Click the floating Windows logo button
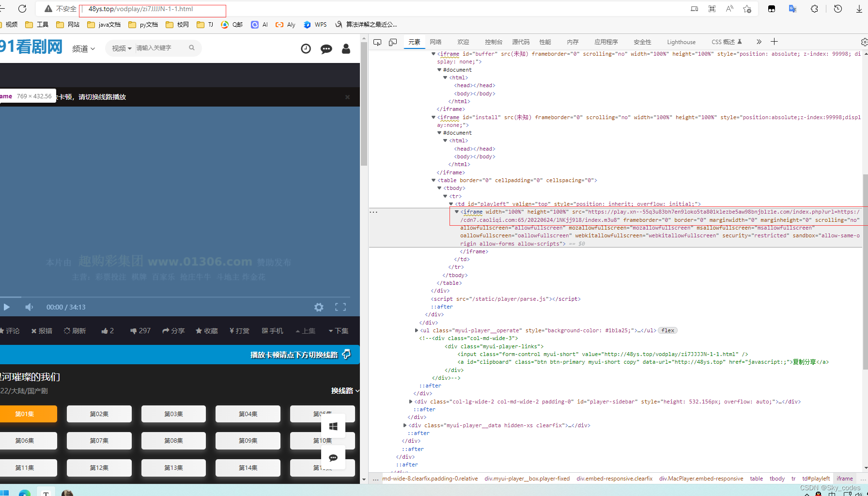 pyautogui.click(x=333, y=426)
